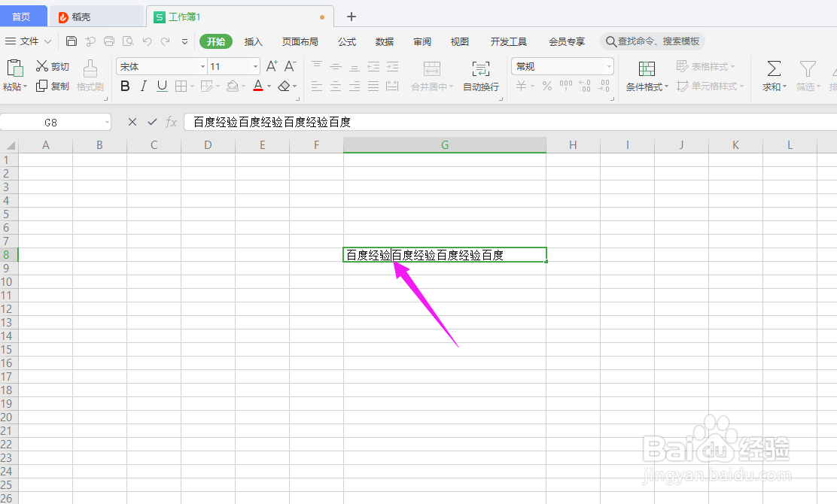Viewport: 837px width, 504px height.
Task: Click the select-all corner triangle
Action: coord(10,145)
